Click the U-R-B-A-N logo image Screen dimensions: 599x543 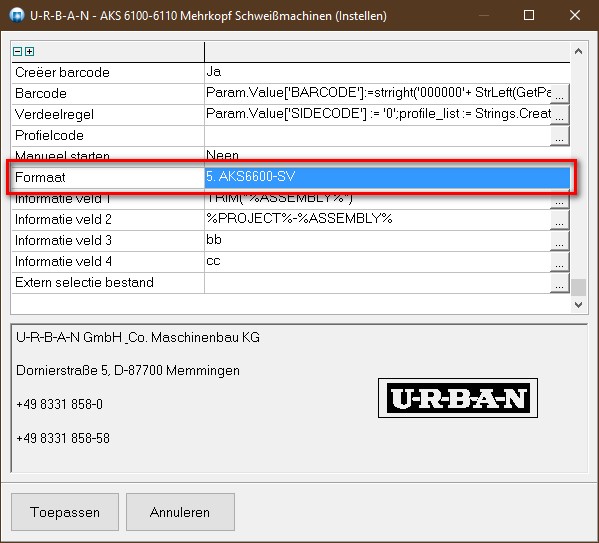[458, 398]
